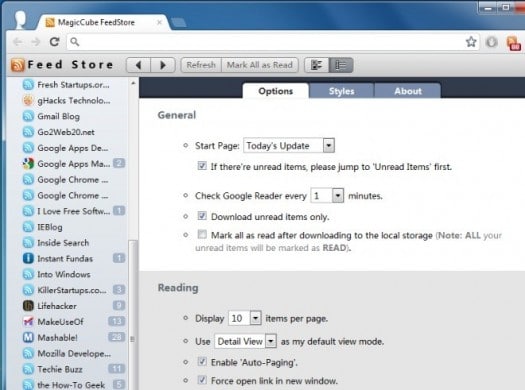Open the gHacks Technology feed icon
The height and width of the screenshot is (390, 525).
pyautogui.click(x=28, y=100)
